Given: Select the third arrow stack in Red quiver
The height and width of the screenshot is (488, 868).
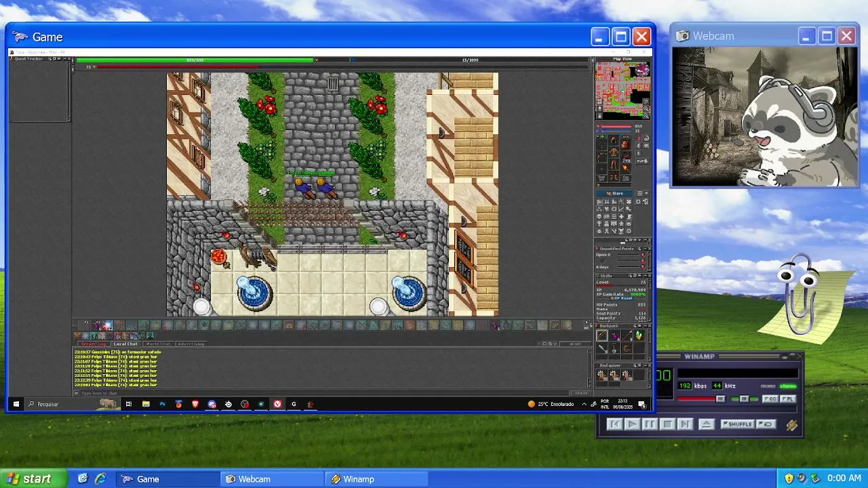Looking at the screenshot, I should (x=627, y=375).
